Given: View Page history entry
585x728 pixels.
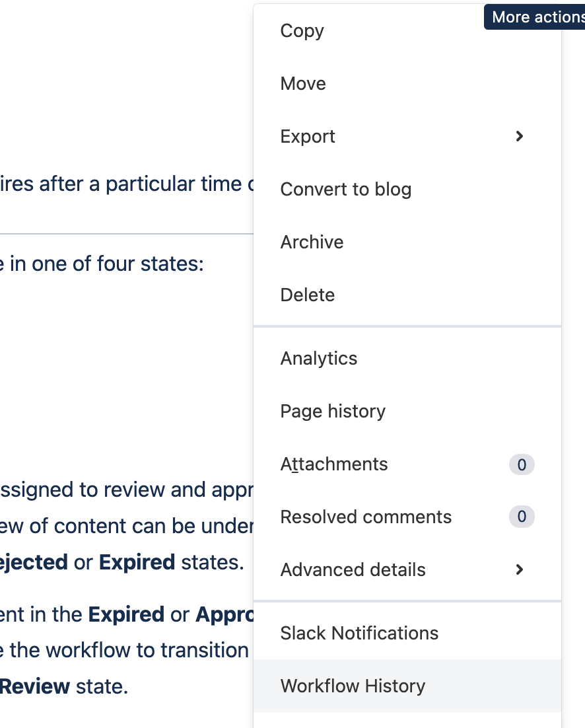Looking at the screenshot, I should (407, 412).
